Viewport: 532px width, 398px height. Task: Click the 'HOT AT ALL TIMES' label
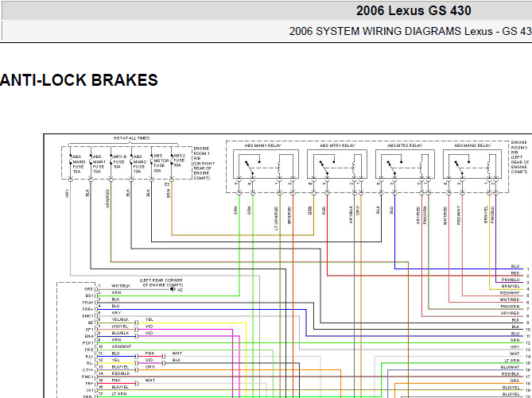coord(131,138)
